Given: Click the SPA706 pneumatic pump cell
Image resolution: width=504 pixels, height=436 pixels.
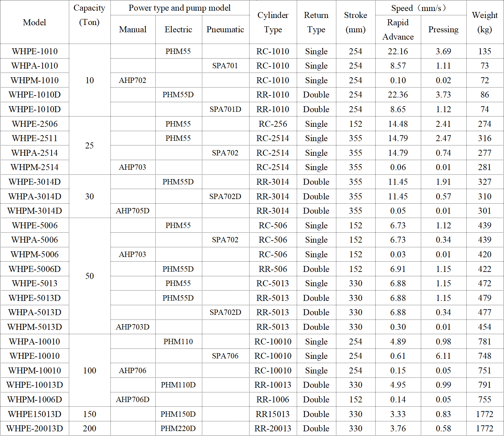Looking at the screenshot, I should tap(225, 356).
